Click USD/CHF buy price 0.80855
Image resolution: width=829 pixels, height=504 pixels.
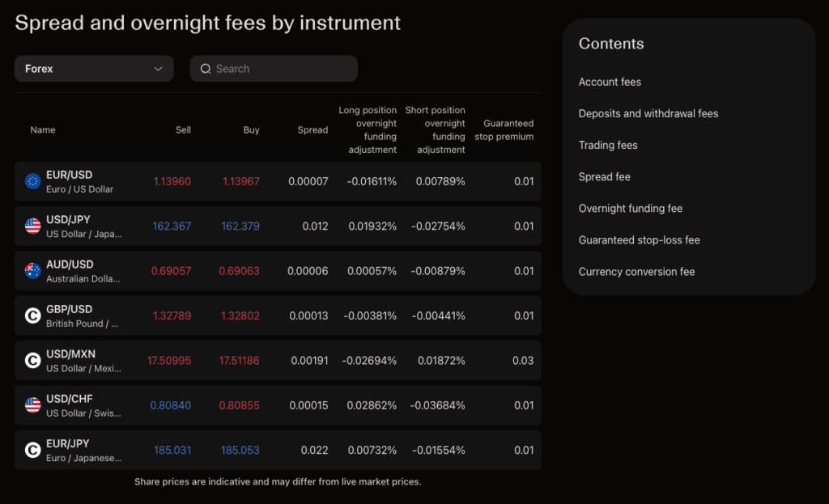pyautogui.click(x=240, y=406)
